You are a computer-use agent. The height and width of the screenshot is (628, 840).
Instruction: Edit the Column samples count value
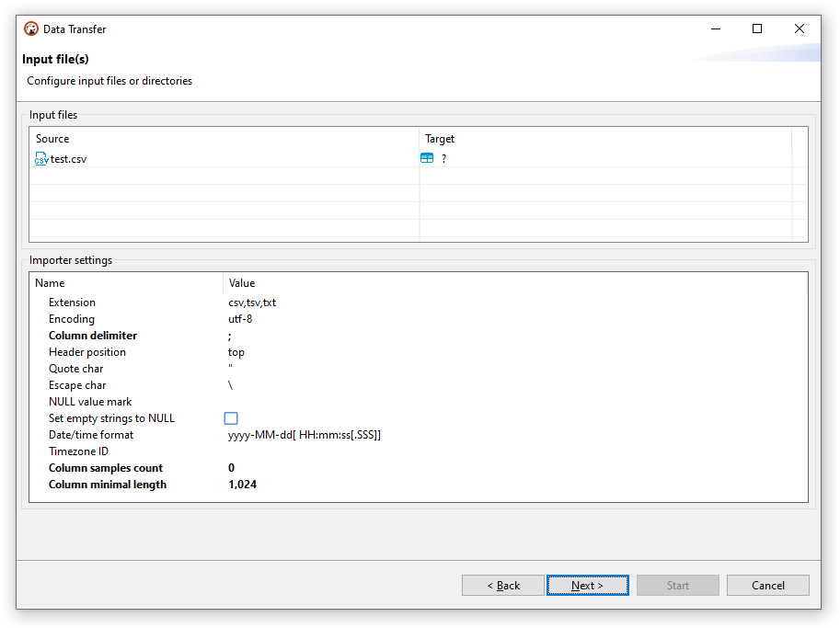click(276, 467)
